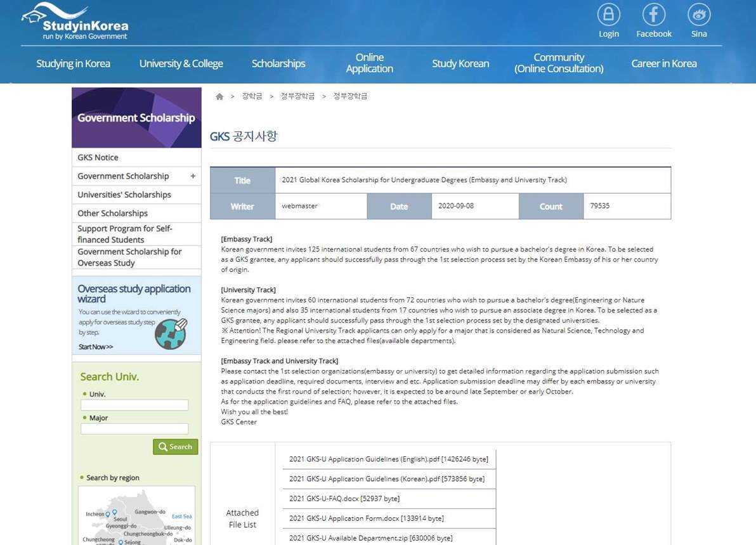Open University & College navigation menu
756x545 pixels.
(x=181, y=63)
